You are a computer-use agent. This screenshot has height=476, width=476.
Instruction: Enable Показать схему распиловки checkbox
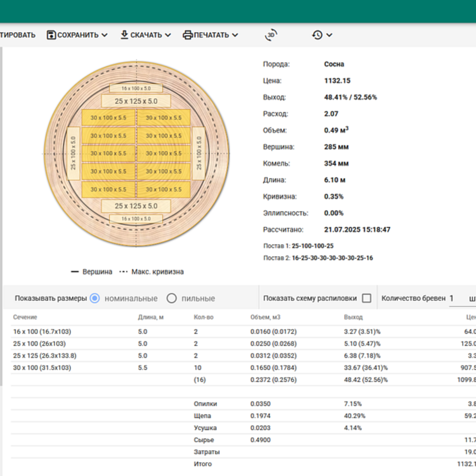[366, 298]
